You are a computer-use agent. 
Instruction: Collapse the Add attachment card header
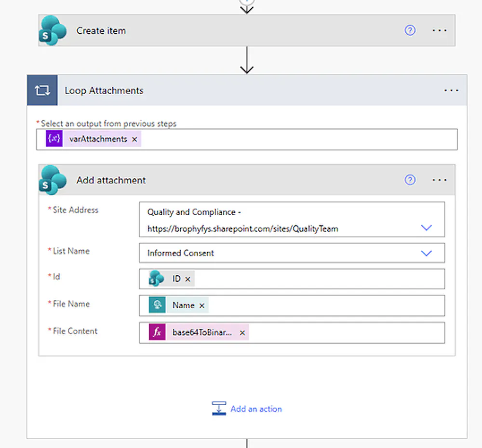click(241, 180)
